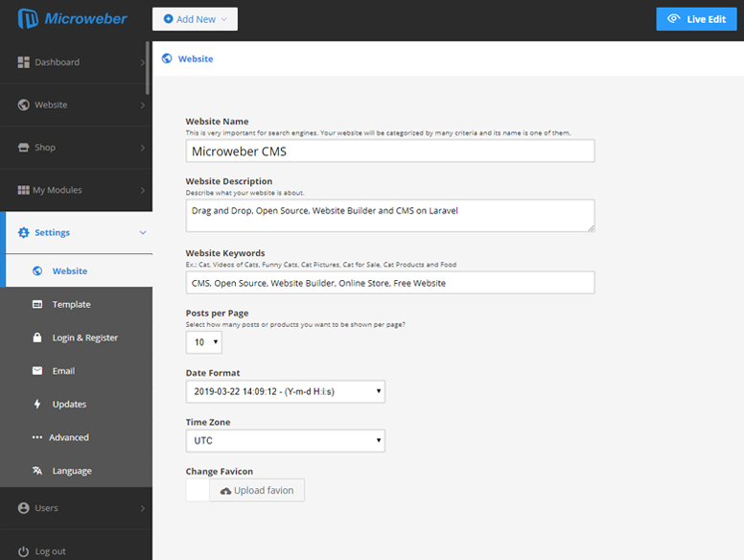Expand the Shop menu chevron
This screenshot has width=744, height=560.
coord(143,148)
